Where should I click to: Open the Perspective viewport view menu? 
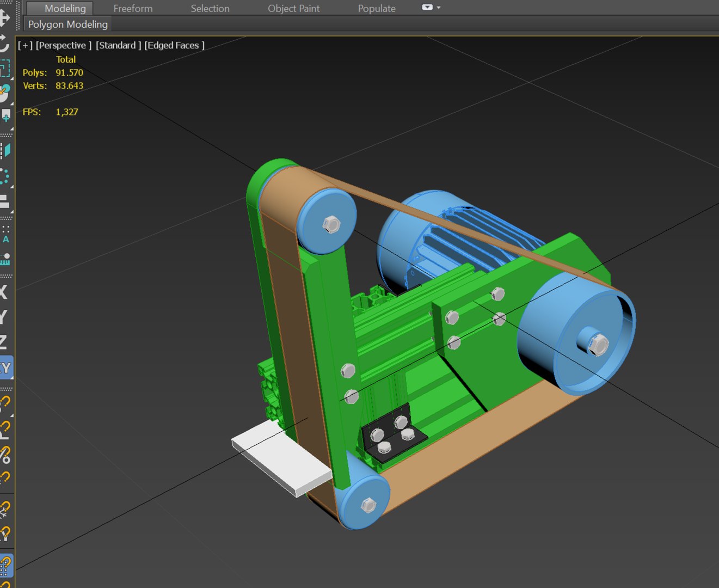pos(64,45)
